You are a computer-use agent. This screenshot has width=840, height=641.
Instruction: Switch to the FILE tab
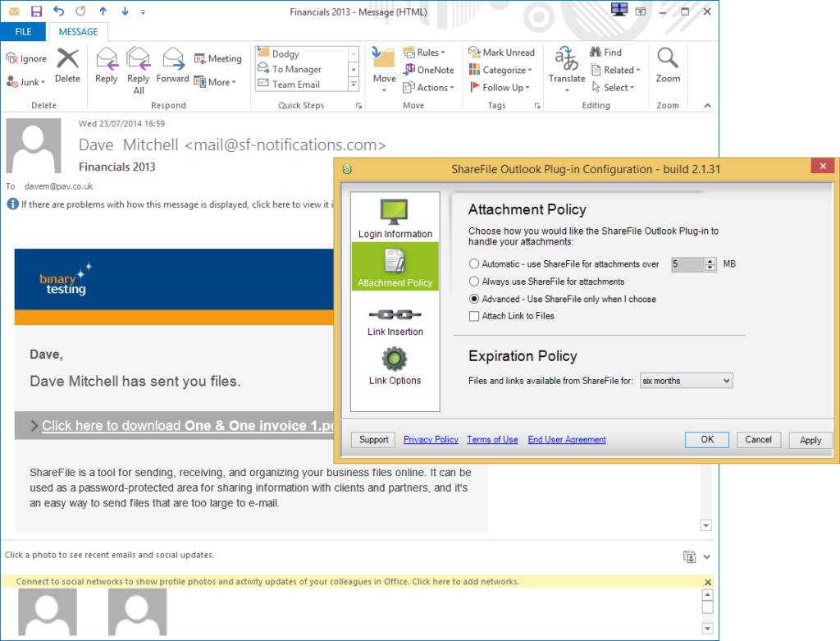point(23,31)
